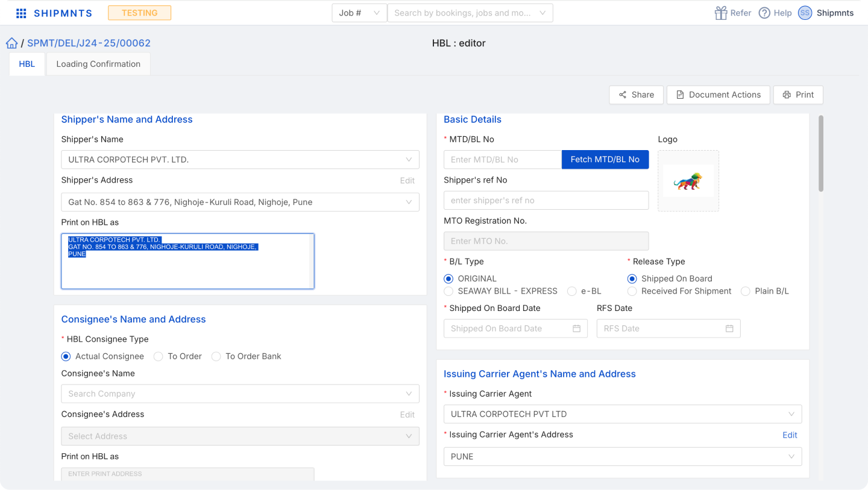Expand the search bookings dropdown arrow
868x490 pixels.
(542, 13)
